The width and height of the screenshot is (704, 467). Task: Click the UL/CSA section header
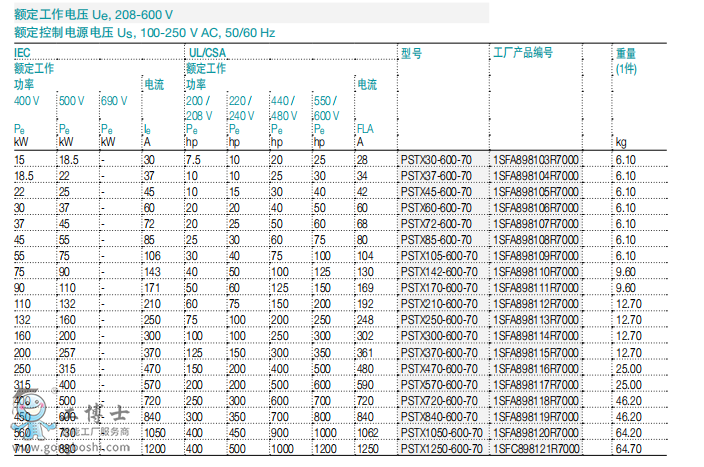click(204, 52)
